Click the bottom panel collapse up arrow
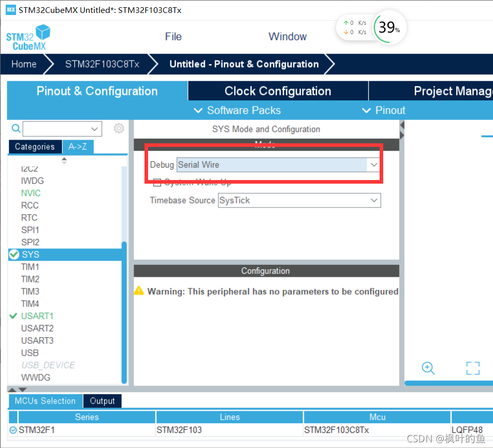The width and height of the screenshot is (493, 448). (x=12, y=390)
